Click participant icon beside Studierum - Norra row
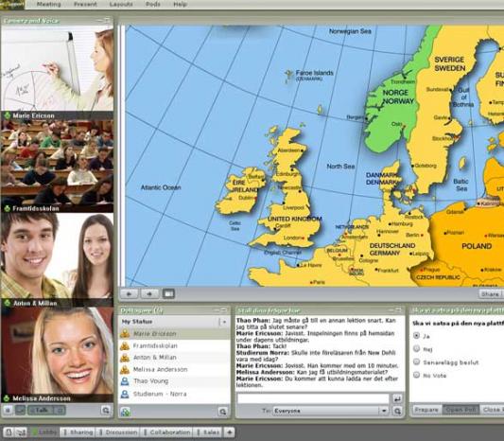504x441 pixels. (x=125, y=394)
